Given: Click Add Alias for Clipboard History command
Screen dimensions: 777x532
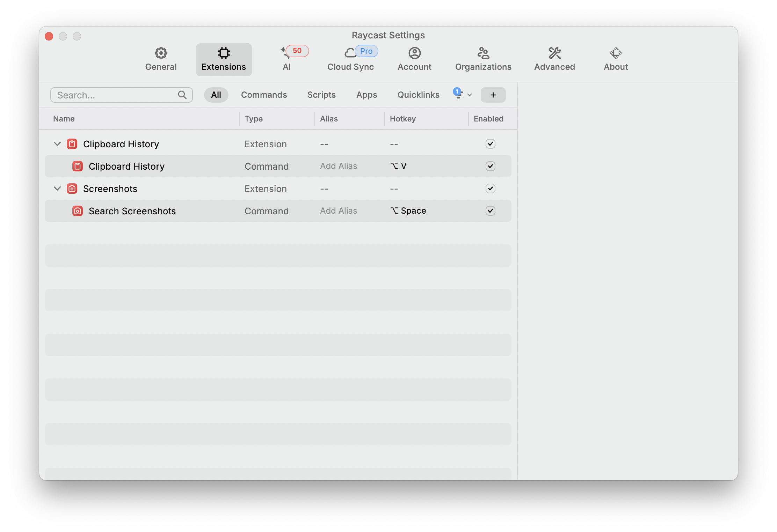Looking at the screenshot, I should point(338,166).
